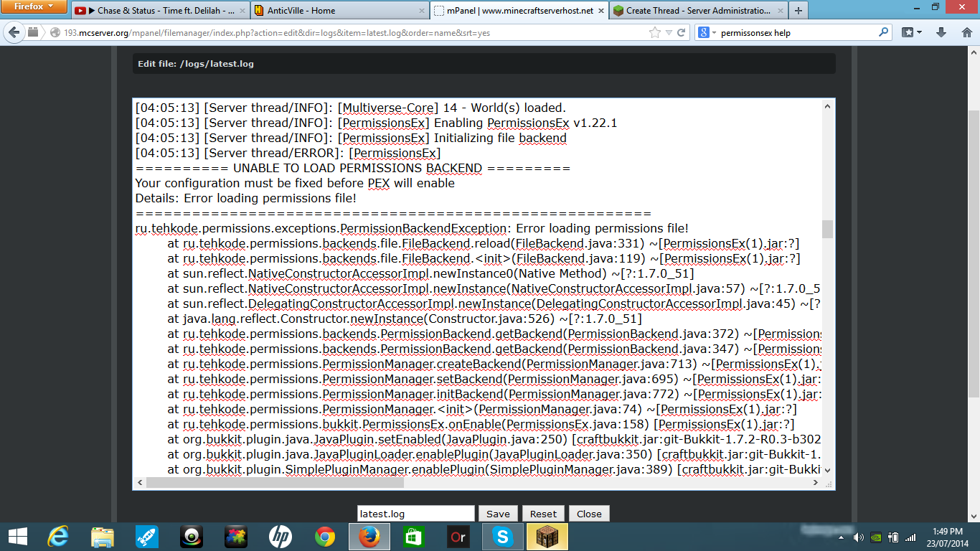The width and height of the screenshot is (980, 551).
Task: Open the blue rocket app on taskbar
Action: 147,537
